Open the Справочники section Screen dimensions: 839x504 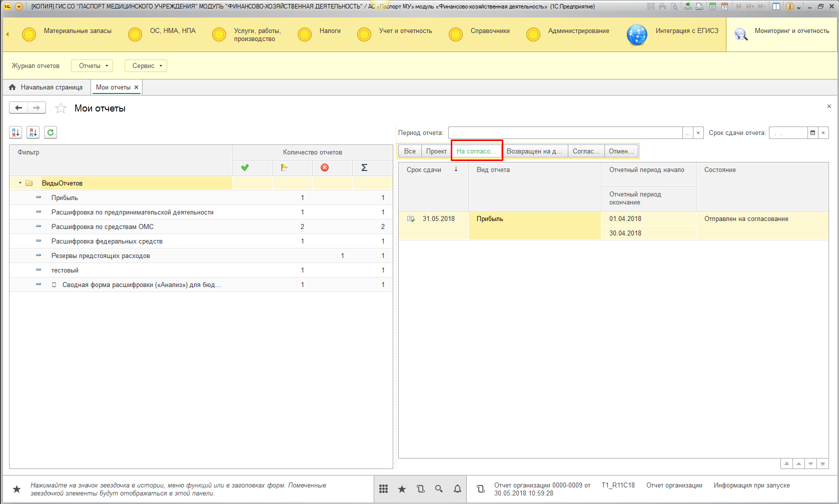click(x=490, y=31)
